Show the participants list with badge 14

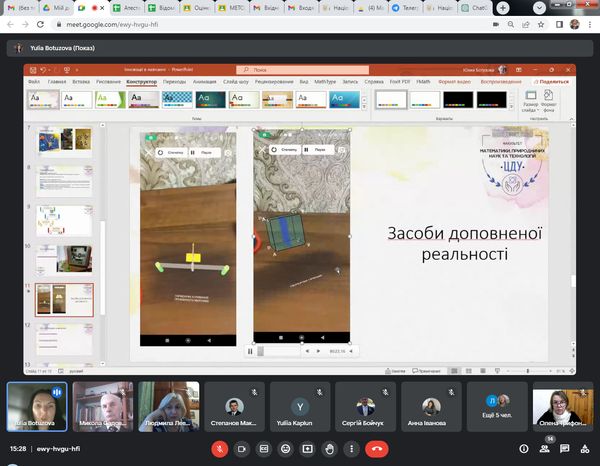tap(545, 449)
